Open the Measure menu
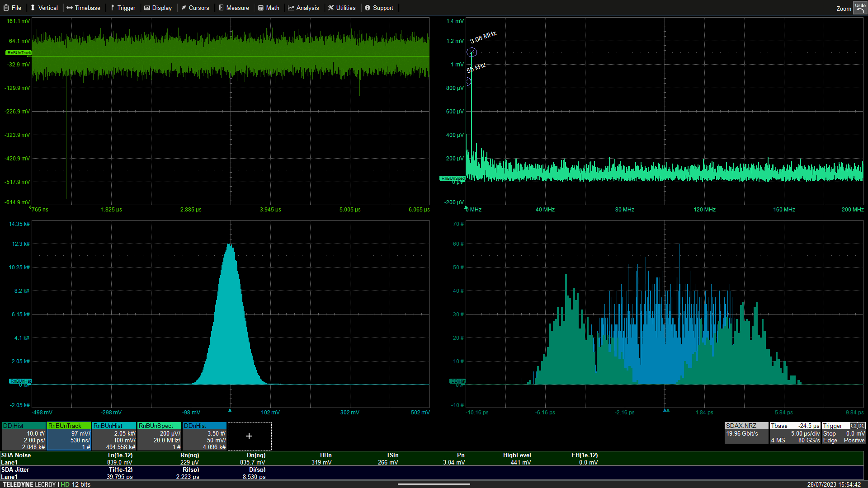The image size is (868, 488). pos(234,8)
